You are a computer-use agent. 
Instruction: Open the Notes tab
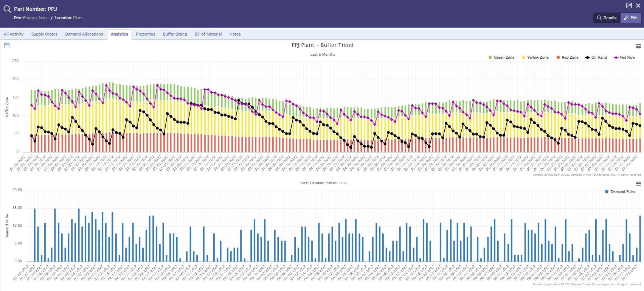pos(235,34)
